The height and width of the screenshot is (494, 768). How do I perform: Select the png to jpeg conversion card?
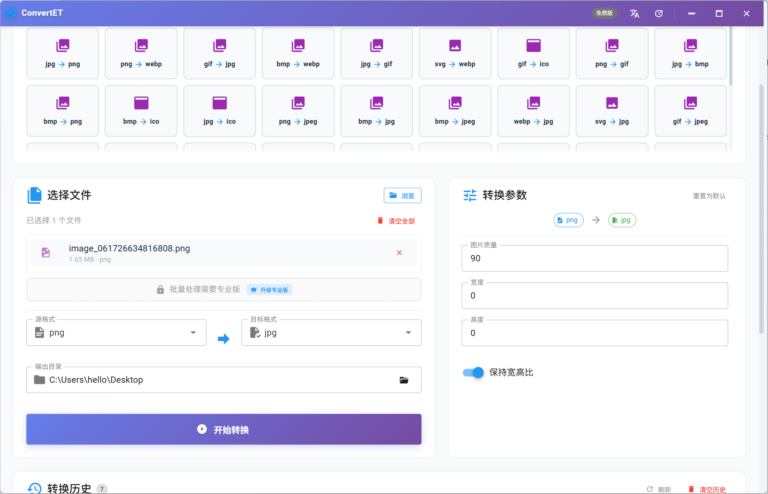(298, 111)
